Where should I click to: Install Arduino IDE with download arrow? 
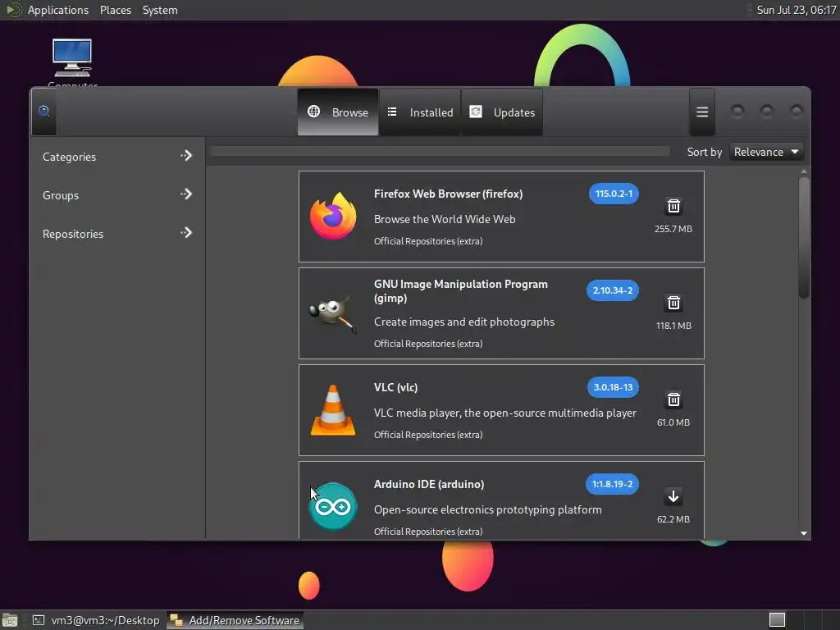(673, 496)
